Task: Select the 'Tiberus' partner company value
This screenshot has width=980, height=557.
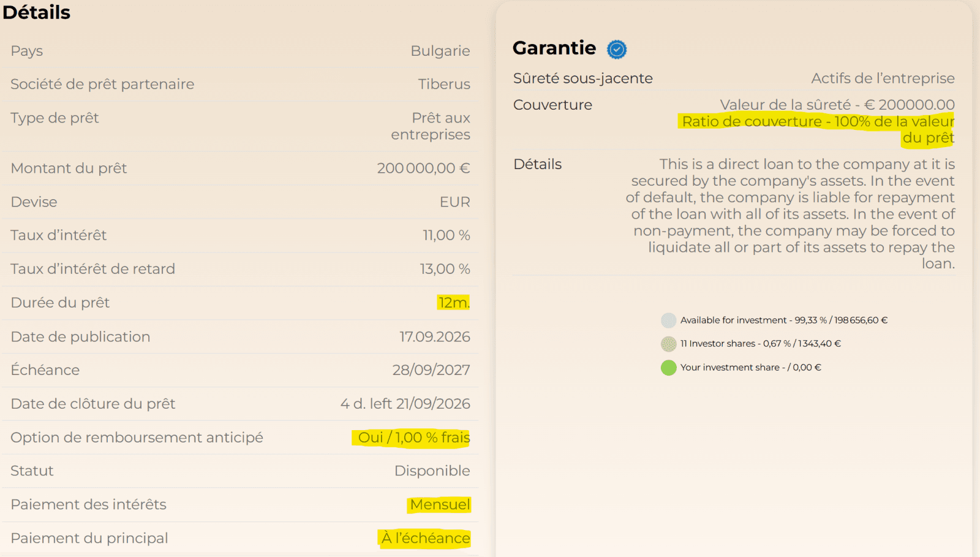Action: coord(444,84)
